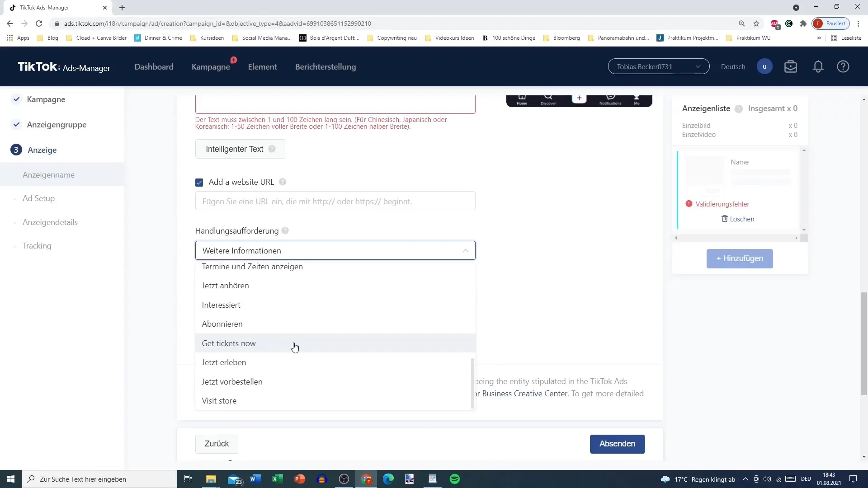Screen dimensions: 868x488
Task: Open the Element tab
Action: [x=262, y=67]
